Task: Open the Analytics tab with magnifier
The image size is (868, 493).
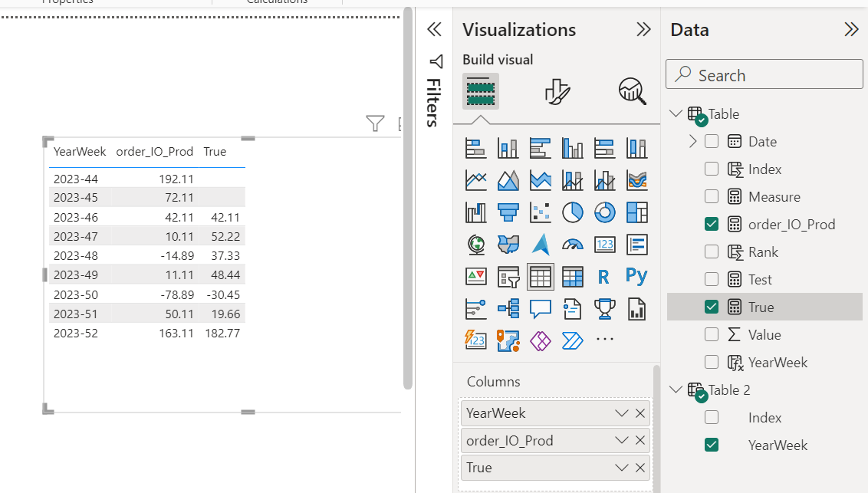Action: [632, 91]
